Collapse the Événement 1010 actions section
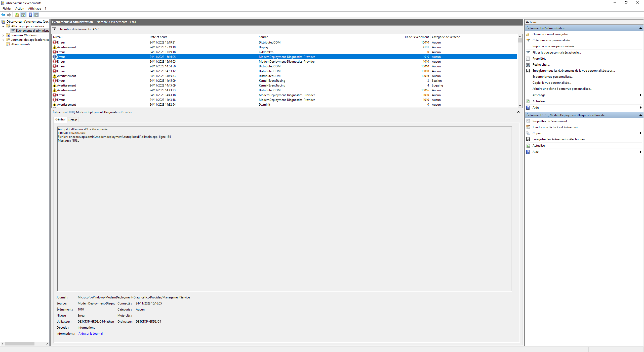Image resolution: width=644 pixels, height=352 pixels. pyautogui.click(x=640, y=115)
